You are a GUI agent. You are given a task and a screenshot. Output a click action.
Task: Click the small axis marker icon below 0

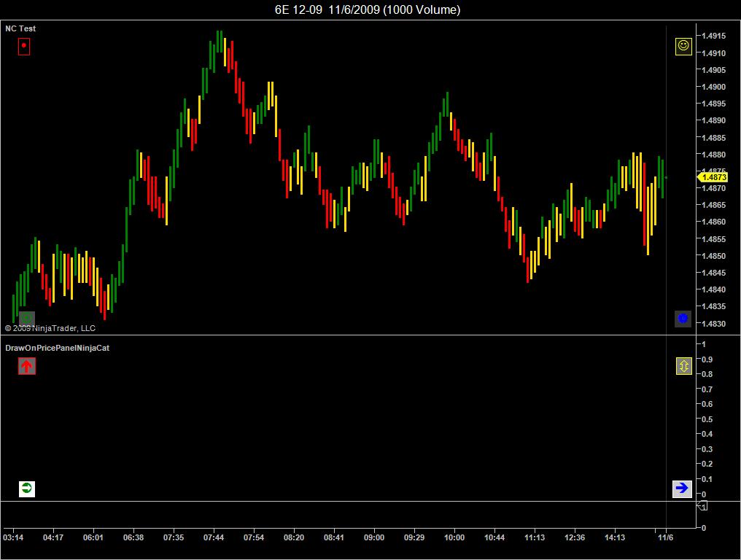click(702, 506)
